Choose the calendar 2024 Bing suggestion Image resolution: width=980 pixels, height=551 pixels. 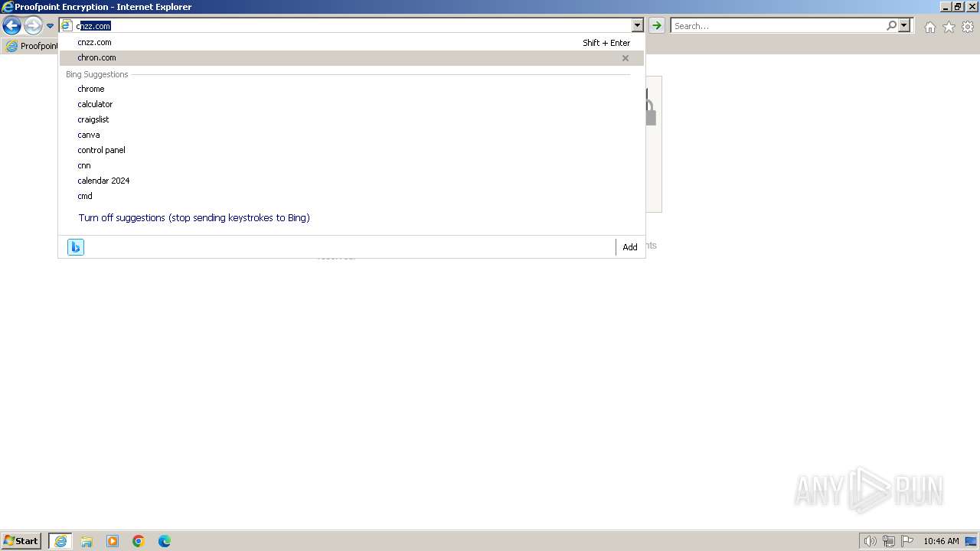click(x=351, y=181)
